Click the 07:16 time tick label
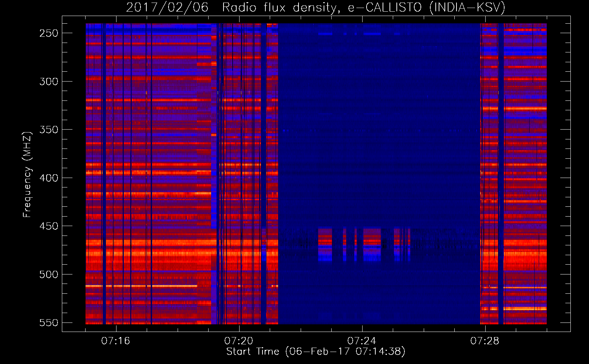Image resolution: width=589 pixels, height=364 pixels. pos(116,341)
